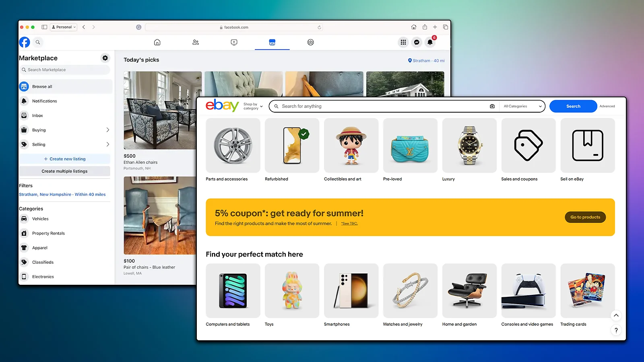Image resolution: width=644 pixels, height=362 pixels.
Task: Open the Personal profile dropdown in Safari
Action: tap(64, 27)
